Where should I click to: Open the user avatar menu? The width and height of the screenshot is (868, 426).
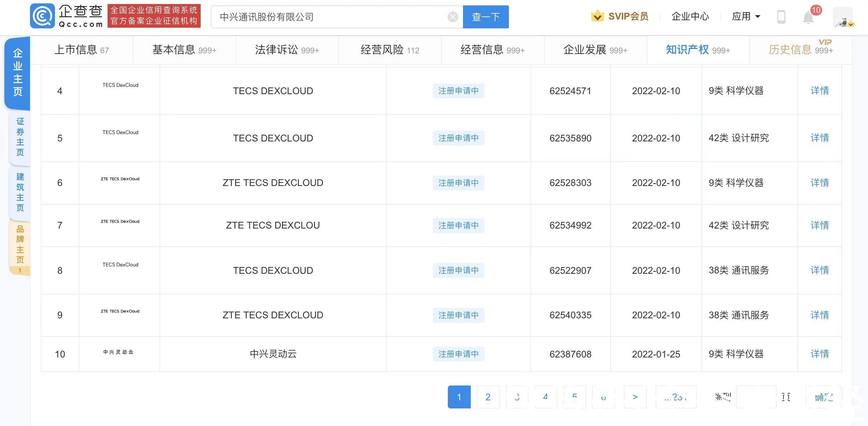[843, 17]
